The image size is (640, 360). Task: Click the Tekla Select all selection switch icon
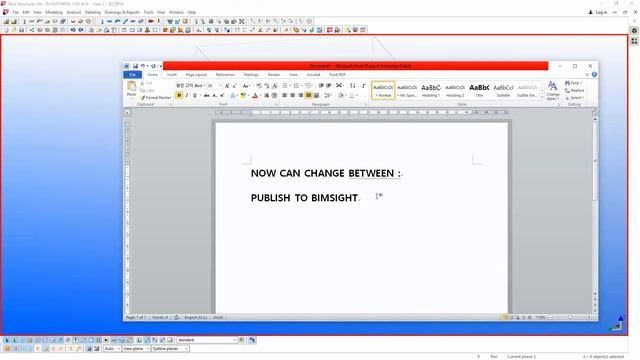pyautogui.click(x=7, y=340)
